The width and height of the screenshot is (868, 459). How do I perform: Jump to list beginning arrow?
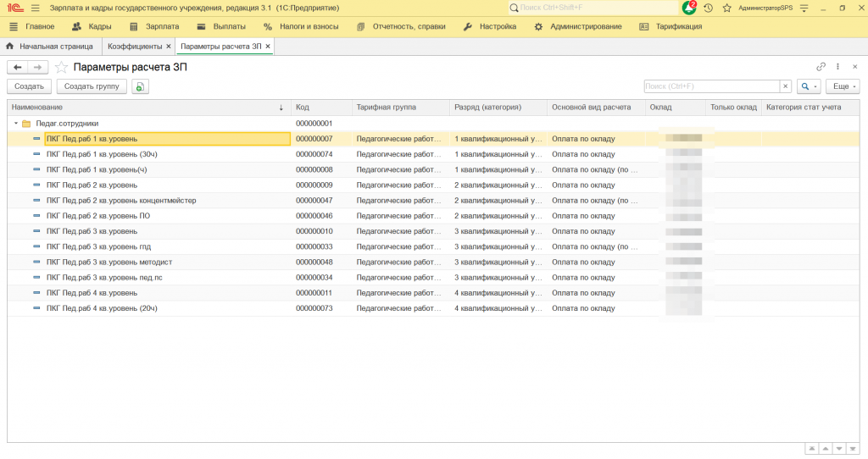[811, 449]
